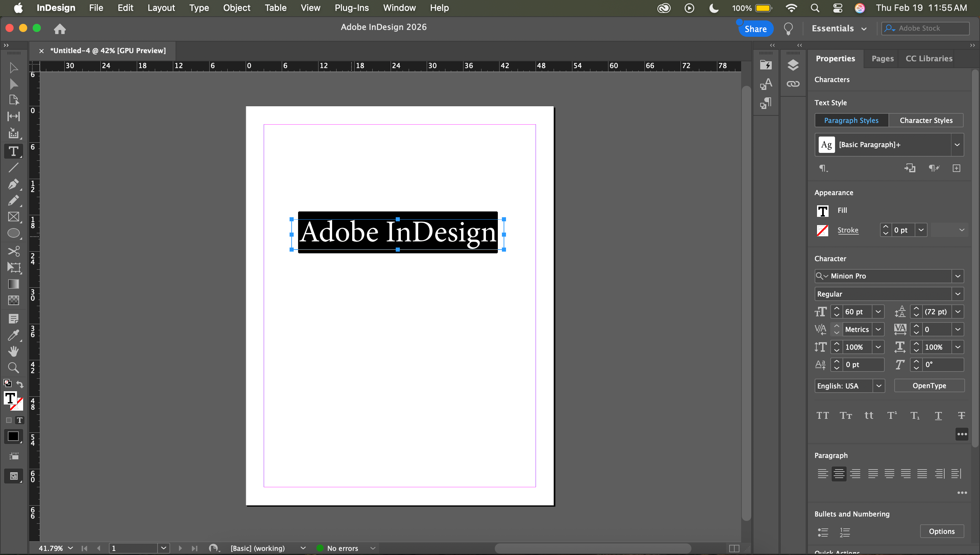Toggle Underline text formatting

point(938,415)
